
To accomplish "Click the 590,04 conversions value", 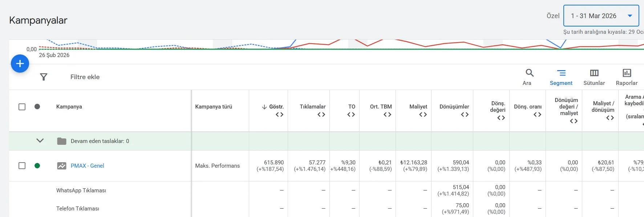I will click(461, 163).
